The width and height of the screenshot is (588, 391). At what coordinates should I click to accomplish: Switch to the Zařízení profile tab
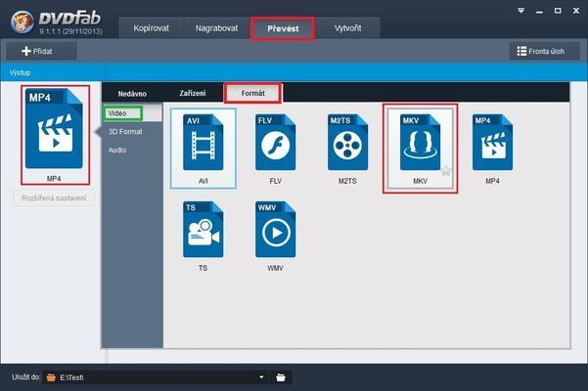point(193,93)
